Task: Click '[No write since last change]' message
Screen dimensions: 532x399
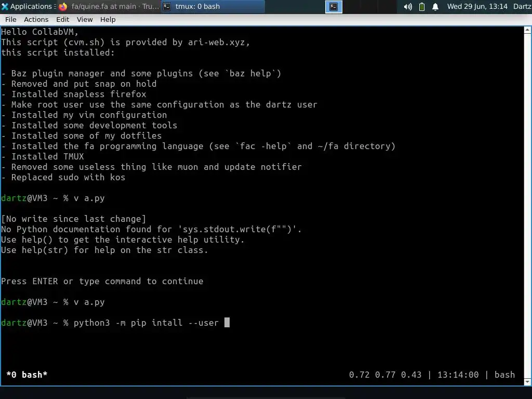Action: [x=74, y=219]
